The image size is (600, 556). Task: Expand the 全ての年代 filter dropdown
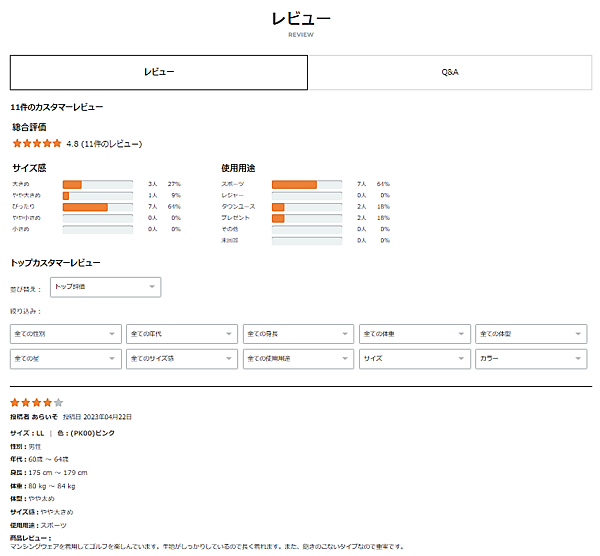[x=181, y=333]
